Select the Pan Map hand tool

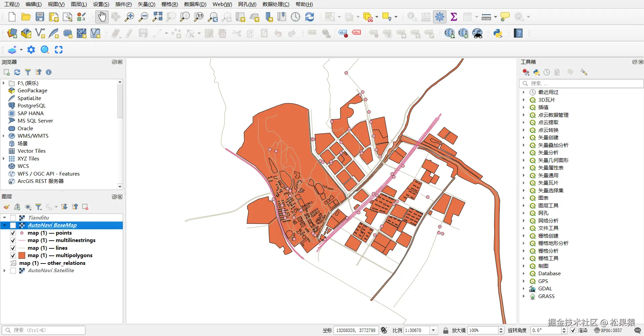coord(102,17)
